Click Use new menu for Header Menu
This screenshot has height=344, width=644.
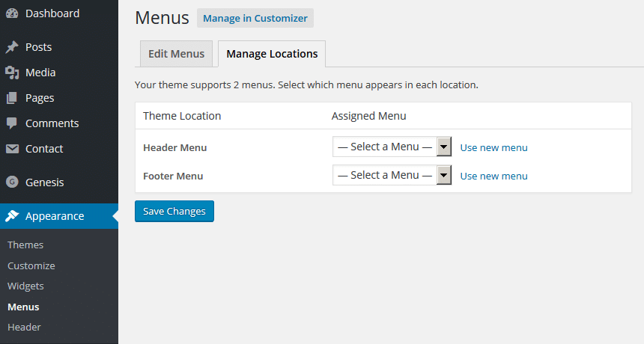pos(493,147)
